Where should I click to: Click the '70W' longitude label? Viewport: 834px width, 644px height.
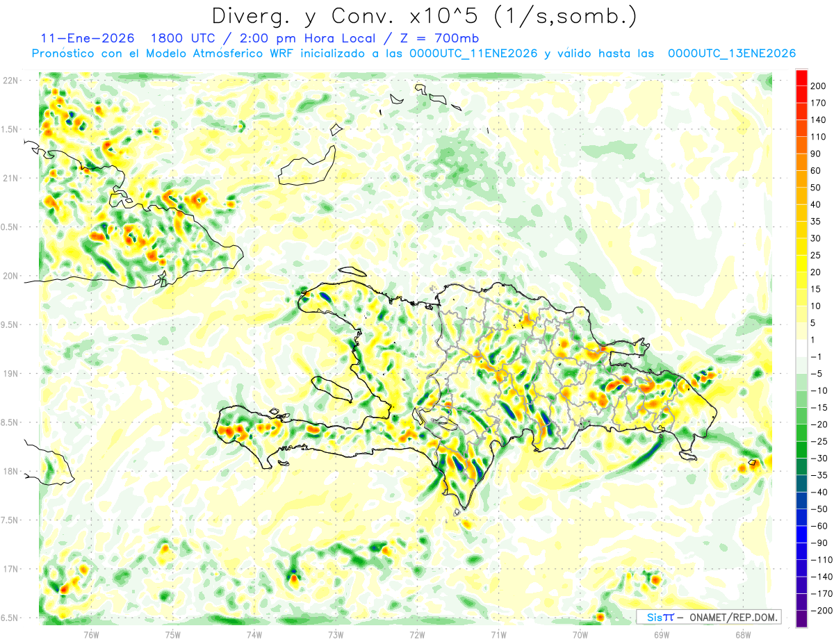[580, 634]
